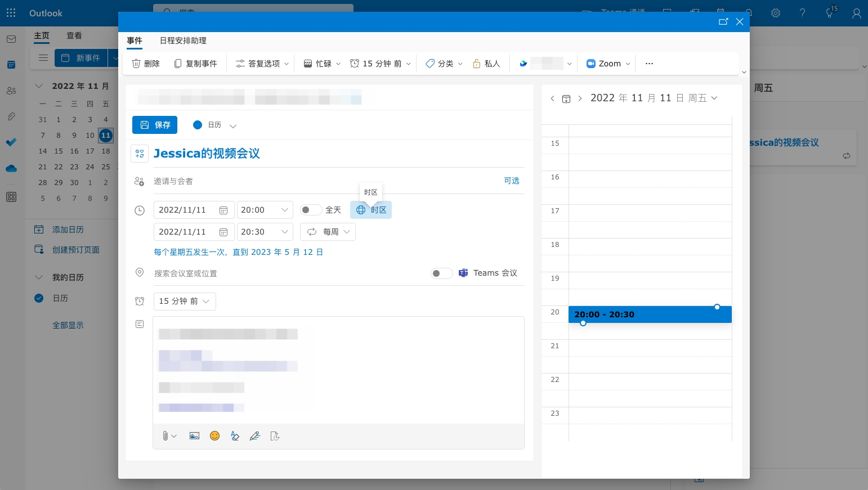The height and width of the screenshot is (490, 868).
Task: Toggle the 时区 time zone button
Action: click(371, 209)
